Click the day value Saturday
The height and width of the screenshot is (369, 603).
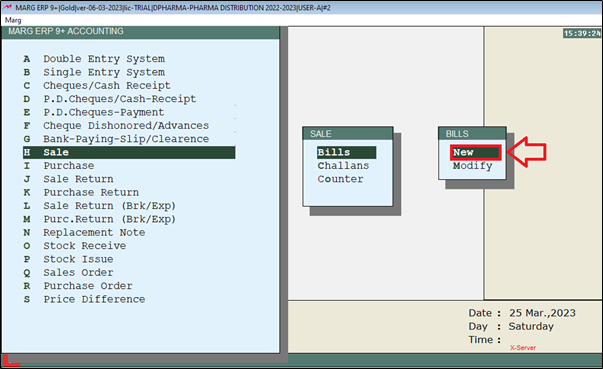pos(531,326)
